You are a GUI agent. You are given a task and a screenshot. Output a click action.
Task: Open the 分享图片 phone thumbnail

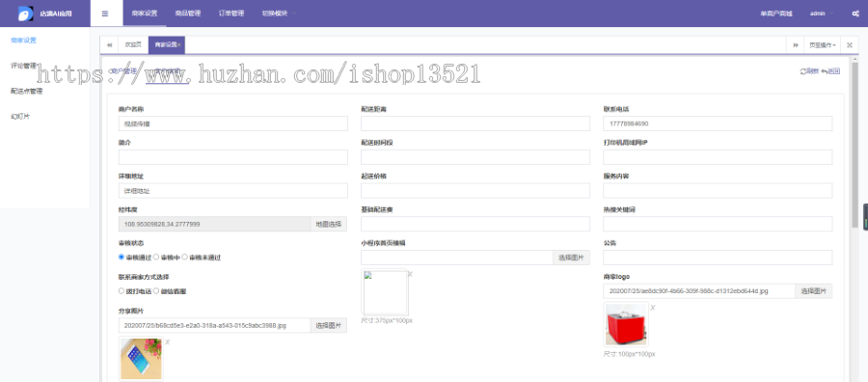[141, 358]
